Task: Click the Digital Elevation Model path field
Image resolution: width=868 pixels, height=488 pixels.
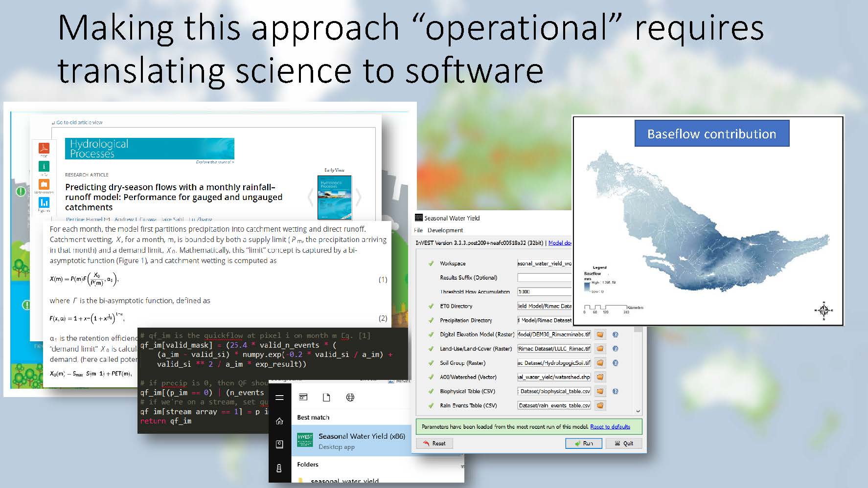Action: pos(554,334)
